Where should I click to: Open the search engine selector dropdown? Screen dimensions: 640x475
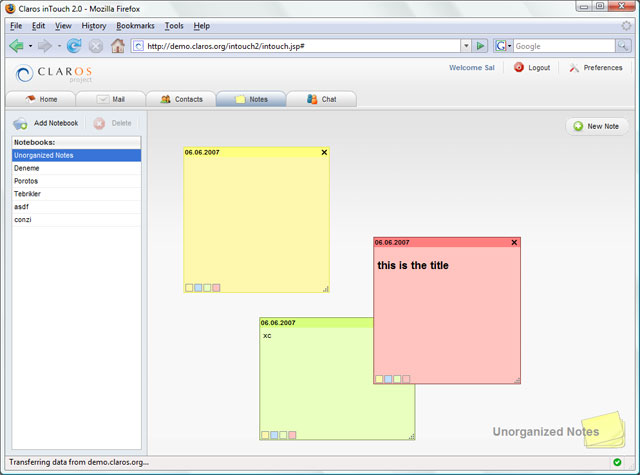510,46
